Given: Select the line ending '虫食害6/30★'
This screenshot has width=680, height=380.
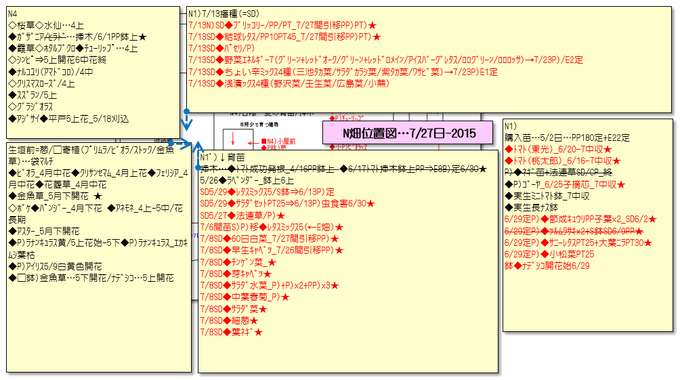Looking at the screenshot, I should coord(287,204).
